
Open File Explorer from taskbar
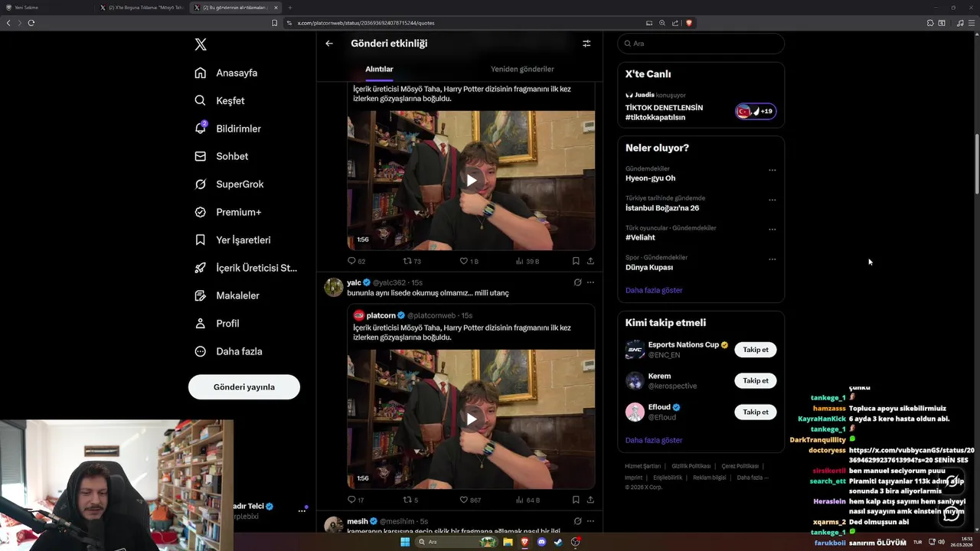coord(508,542)
